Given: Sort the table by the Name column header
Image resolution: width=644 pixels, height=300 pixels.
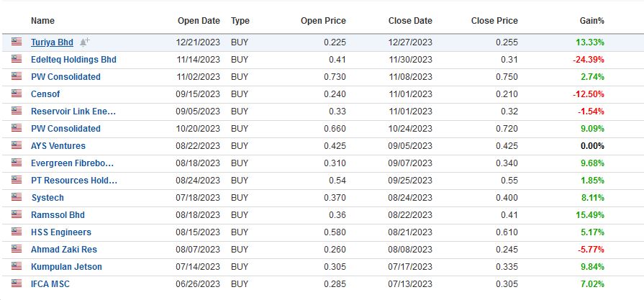Looking at the screenshot, I should point(42,21).
